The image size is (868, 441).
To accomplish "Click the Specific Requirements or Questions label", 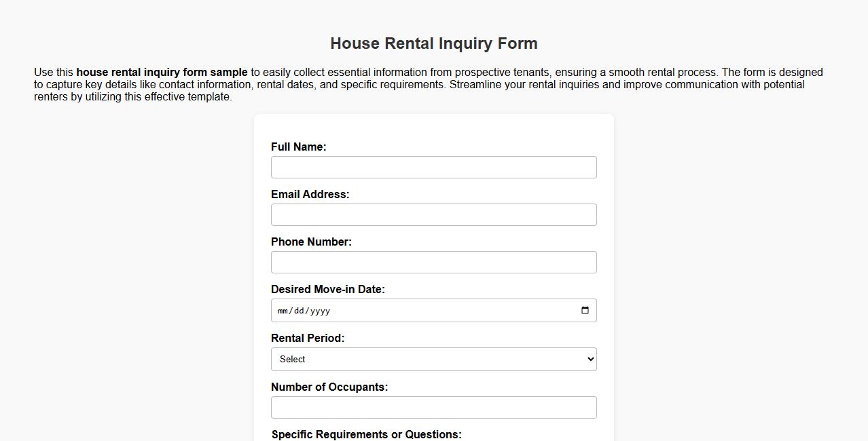I will tap(366, 434).
